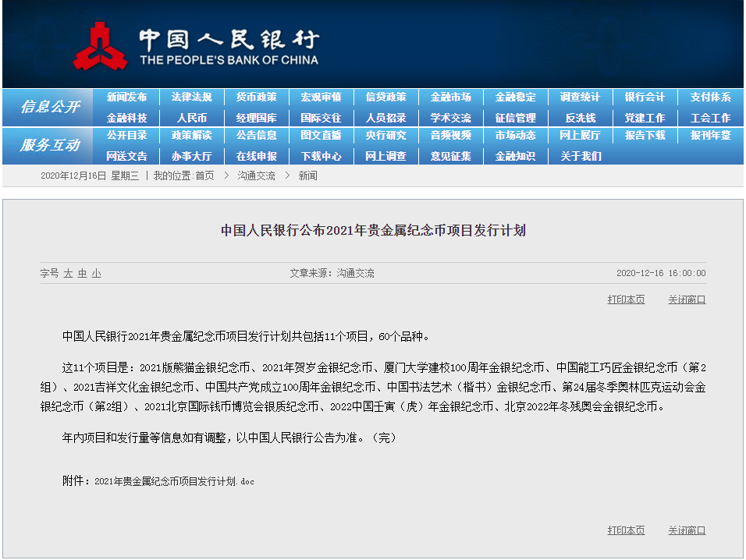Set font size to 小
Viewport: 746px width, 560px height.
coord(96,273)
